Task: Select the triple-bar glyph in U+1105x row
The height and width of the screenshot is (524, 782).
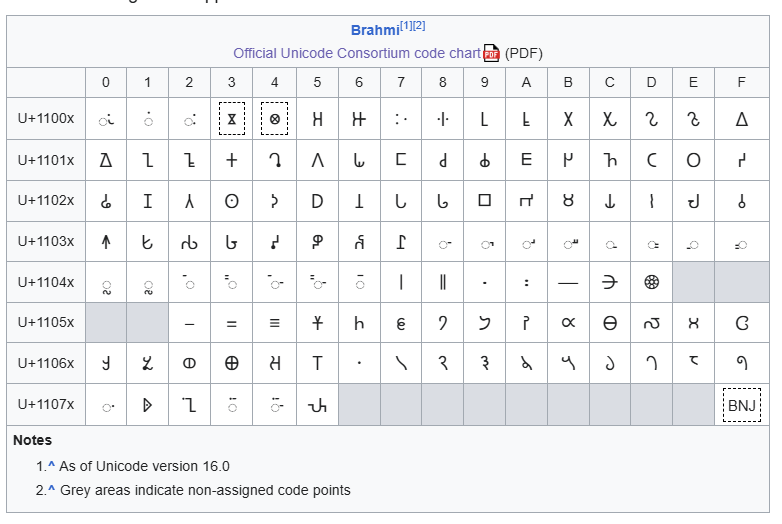Action: (x=274, y=323)
